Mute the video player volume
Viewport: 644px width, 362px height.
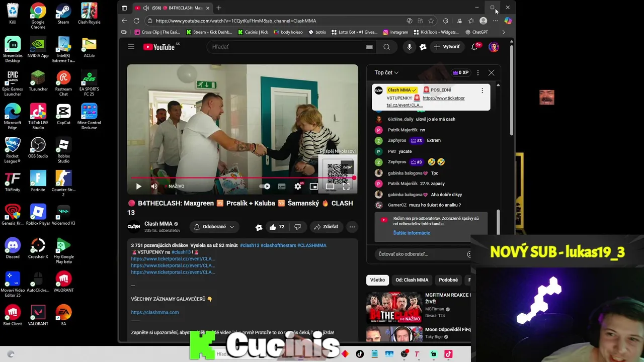coord(154,187)
